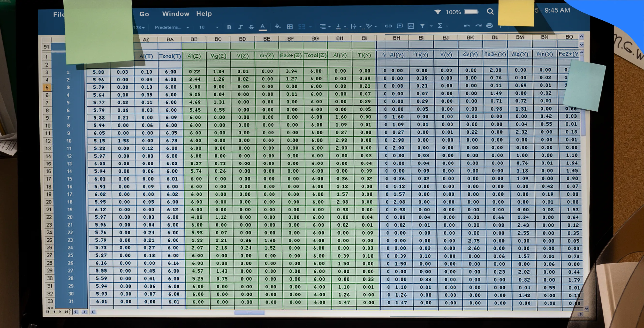This screenshot has width=644, height=328.
Task: Expand the horizontal align dropdown arrow
Action: (x=329, y=26)
